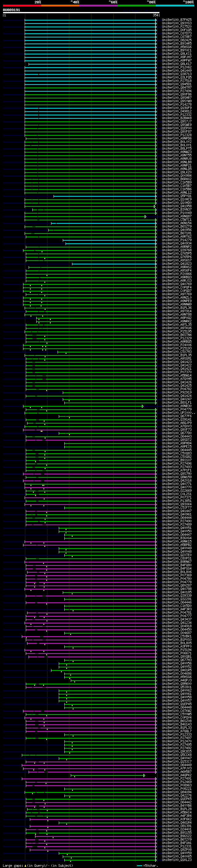Open hit UniRef100_D0F1Q5
Viewport: 197px width, 868px height.
[x=177, y=30]
